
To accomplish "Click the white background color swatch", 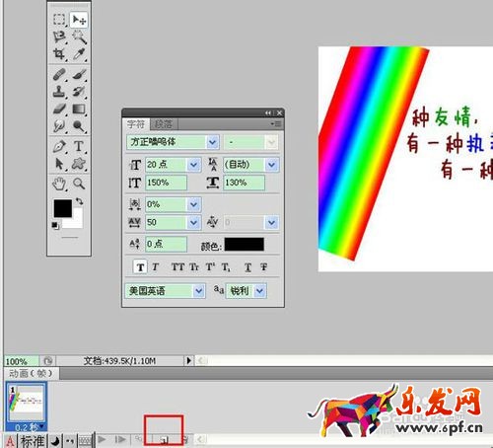I will 78,222.
